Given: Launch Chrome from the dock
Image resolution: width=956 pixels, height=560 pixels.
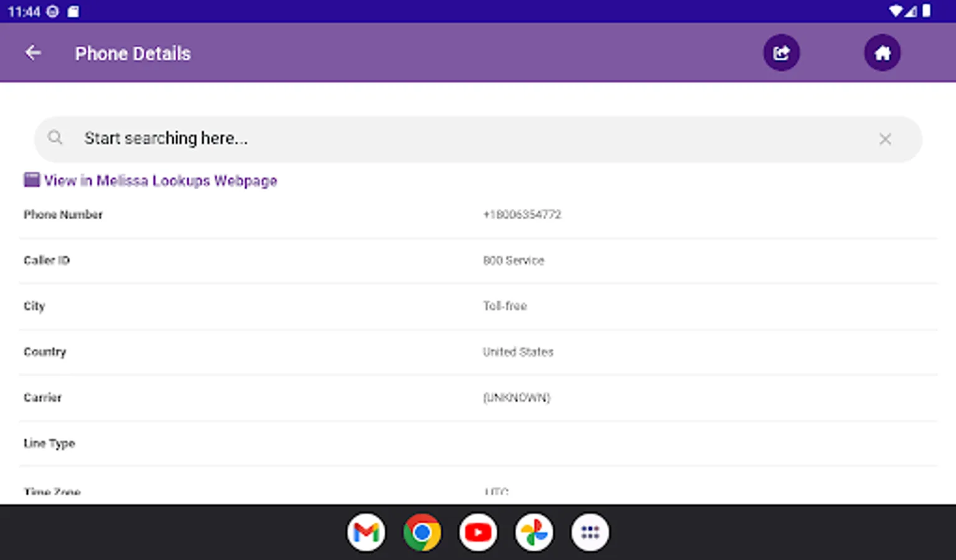Looking at the screenshot, I should pyautogui.click(x=422, y=532).
